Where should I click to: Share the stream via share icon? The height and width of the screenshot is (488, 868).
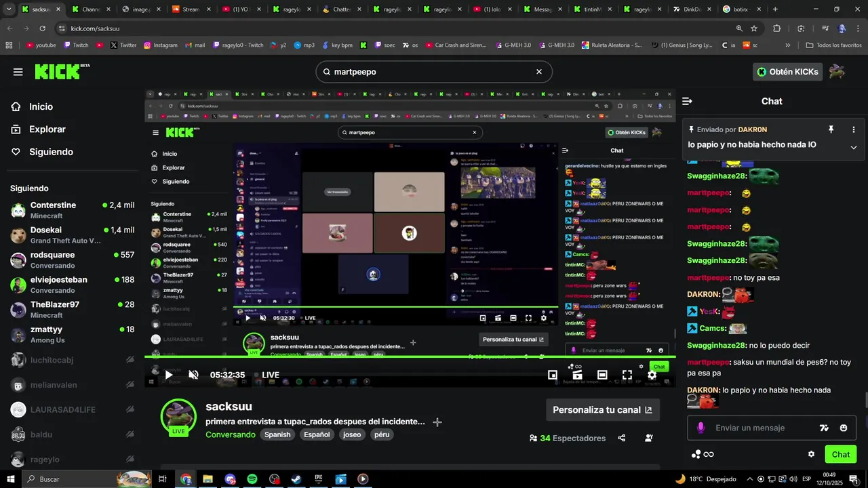click(x=622, y=439)
